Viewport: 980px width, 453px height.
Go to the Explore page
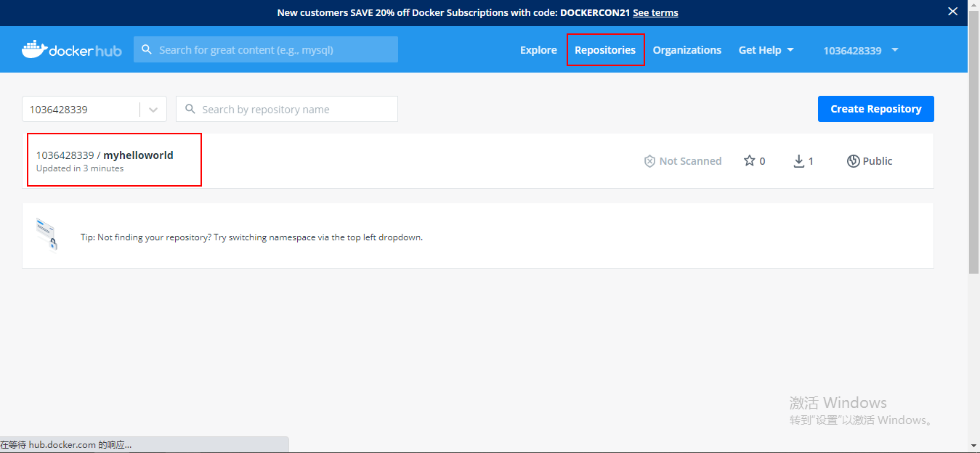point(538,50)
